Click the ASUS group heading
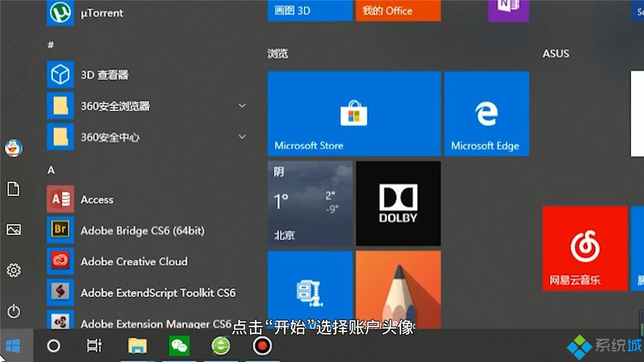This screenshot has width=644, height=362. coord(556,54)
